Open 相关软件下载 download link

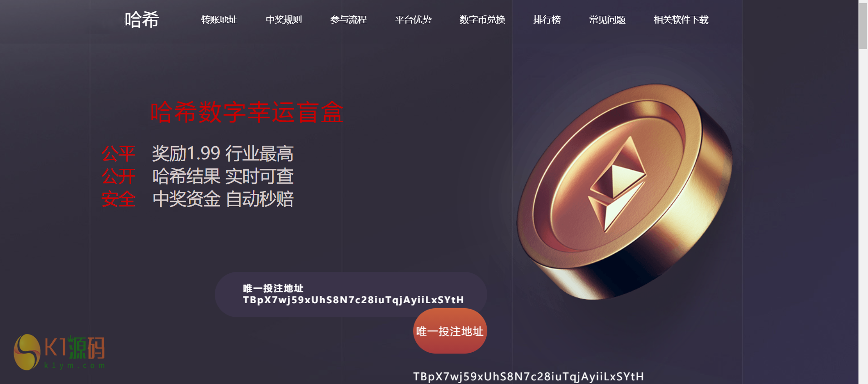tap(681, 20)
